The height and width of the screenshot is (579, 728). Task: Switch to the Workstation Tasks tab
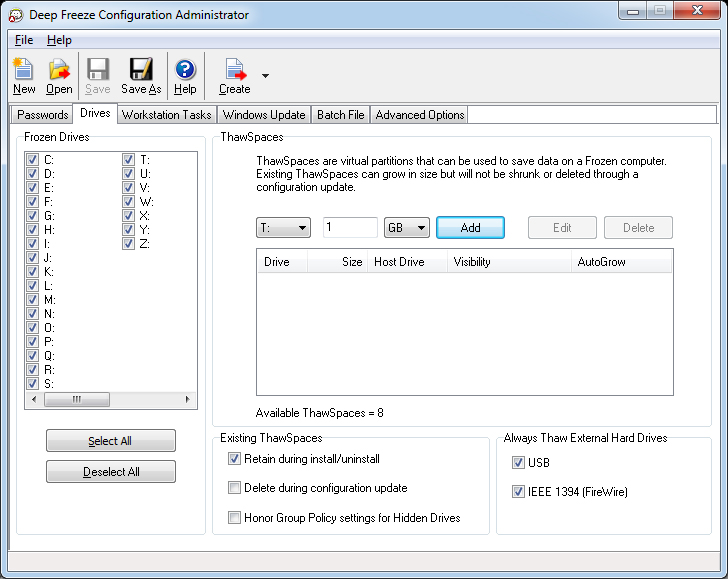click(x=167, y=115)
